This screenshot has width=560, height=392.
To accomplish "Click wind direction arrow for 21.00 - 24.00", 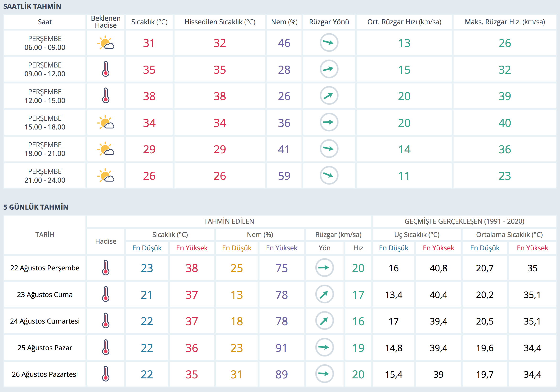I will 329,175.
